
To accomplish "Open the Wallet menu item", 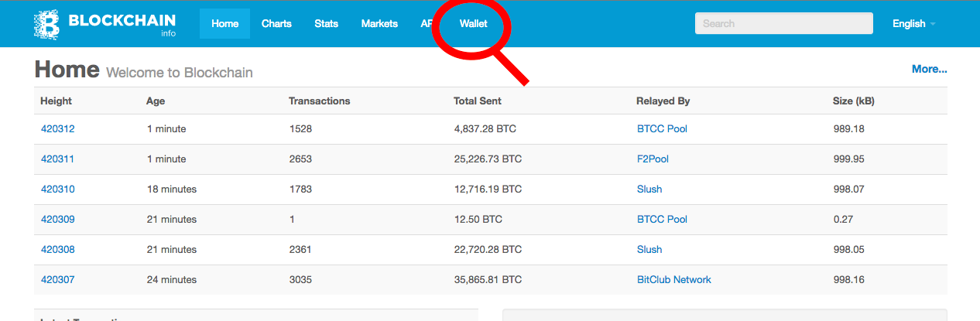I will coord(473,23).
